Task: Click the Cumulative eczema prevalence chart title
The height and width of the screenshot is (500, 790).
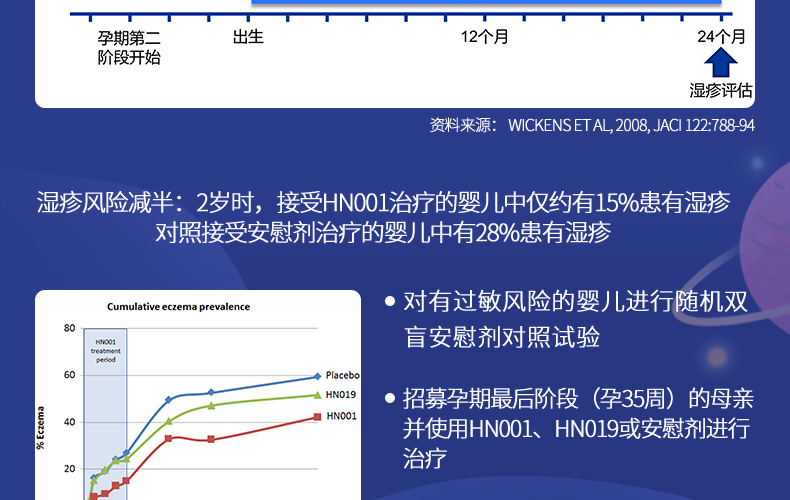Action: tap(178, 306)
